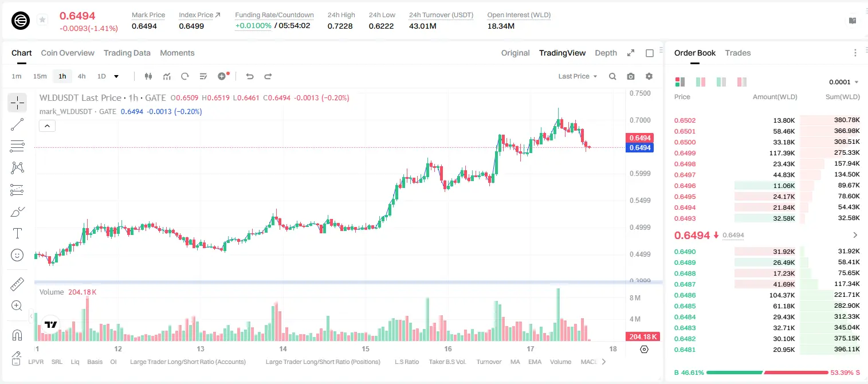Toggle the magnet snap mode
This screenshot has height=384, width=868.
coord(17,335)
